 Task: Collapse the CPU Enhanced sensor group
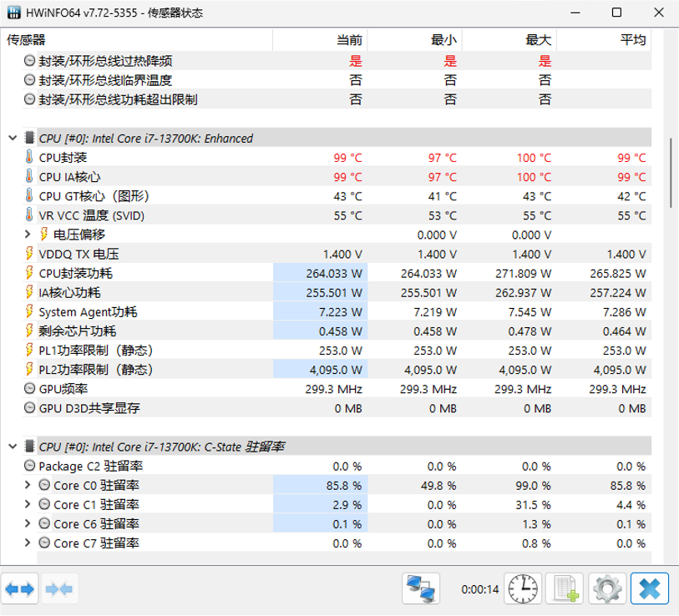[13, 139]
